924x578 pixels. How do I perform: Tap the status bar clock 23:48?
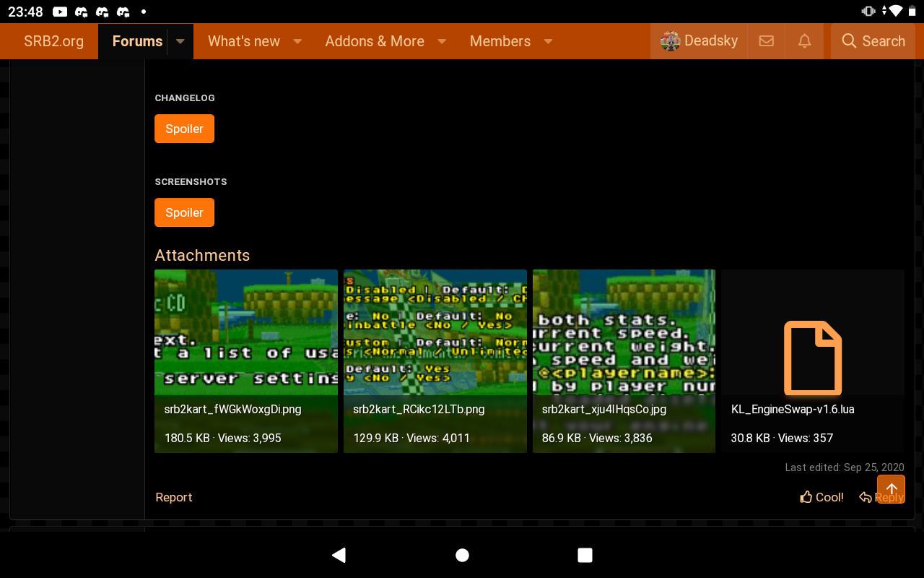tap(25, 12)
